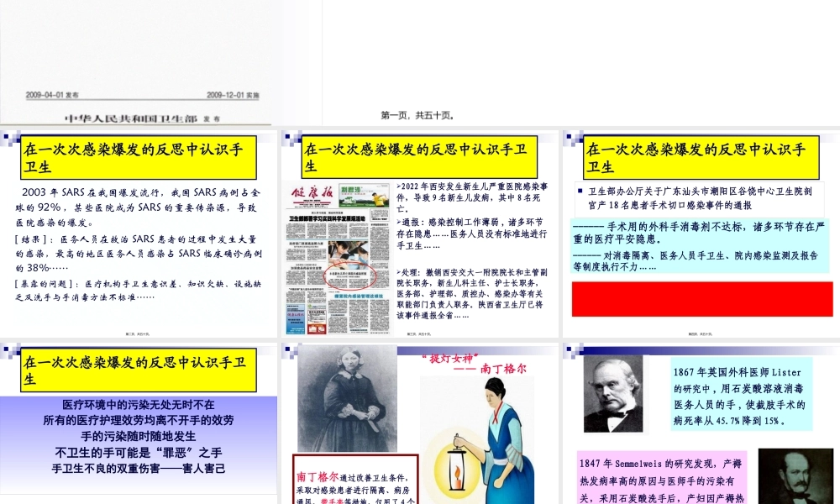Click the blue gradient box with centered text
The width and height of the screenshot is (840, 504).
[139, 437]
